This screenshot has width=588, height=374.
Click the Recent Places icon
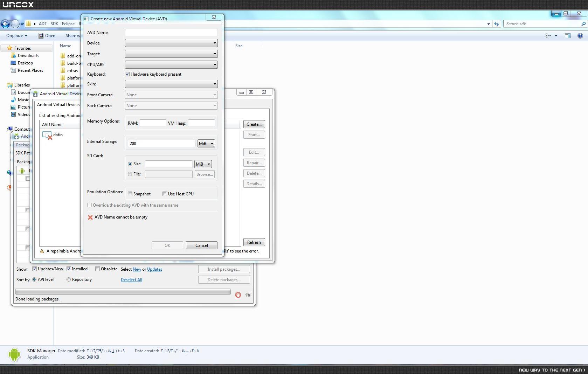coord(13,70)
